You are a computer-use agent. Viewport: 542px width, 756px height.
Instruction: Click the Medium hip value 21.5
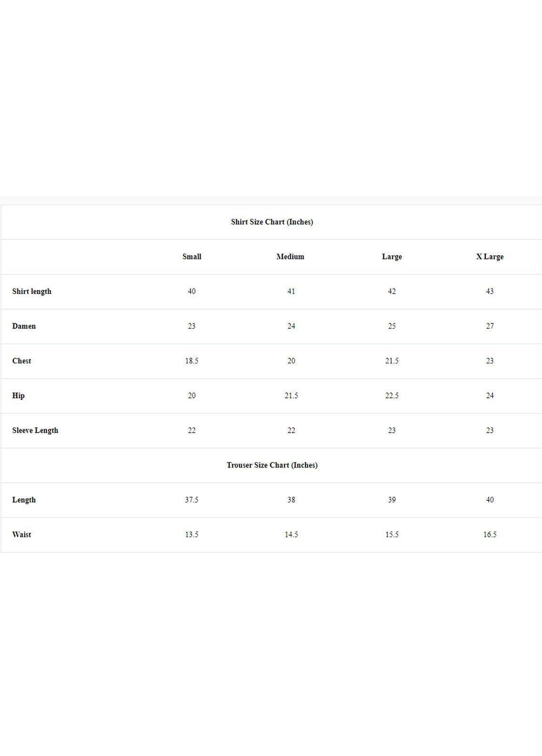pyautogui.click(x=291, y=395)
